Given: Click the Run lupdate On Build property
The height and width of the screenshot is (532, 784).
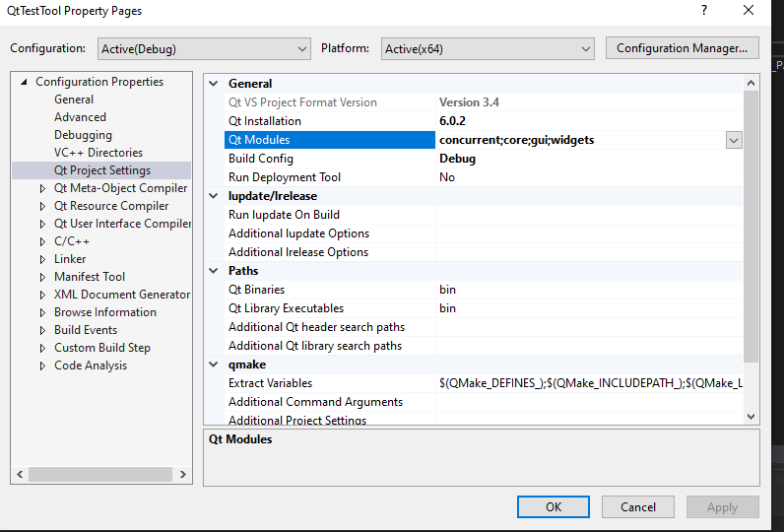Looking at the screenshot, I should tap(484, 215).
